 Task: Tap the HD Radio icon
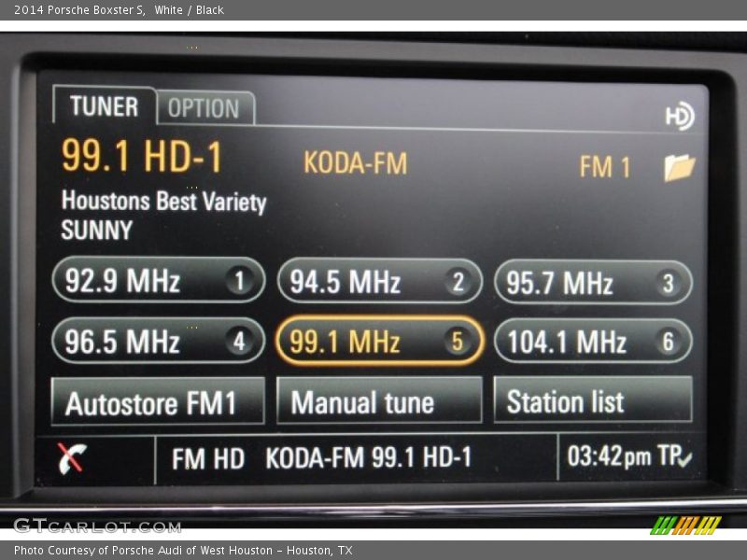pyautogui.click(x=680, y=116)
